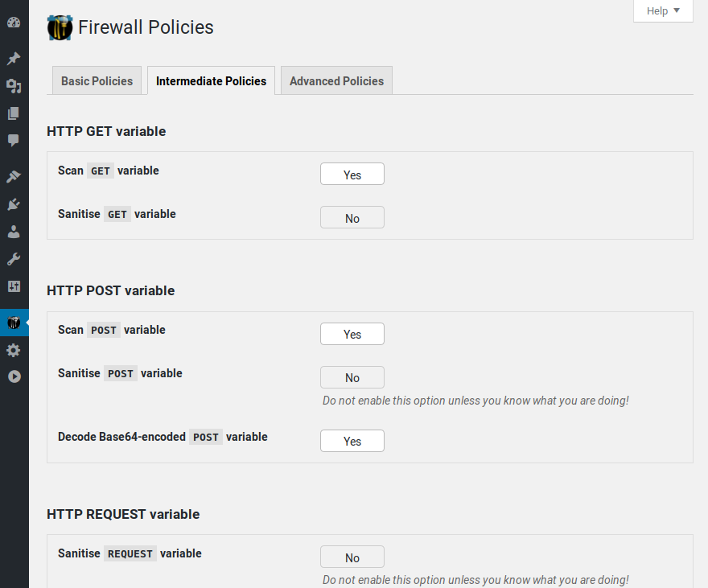Select the Intermediate Policies tab
This screenshot has height=588, width=708.
211,81
